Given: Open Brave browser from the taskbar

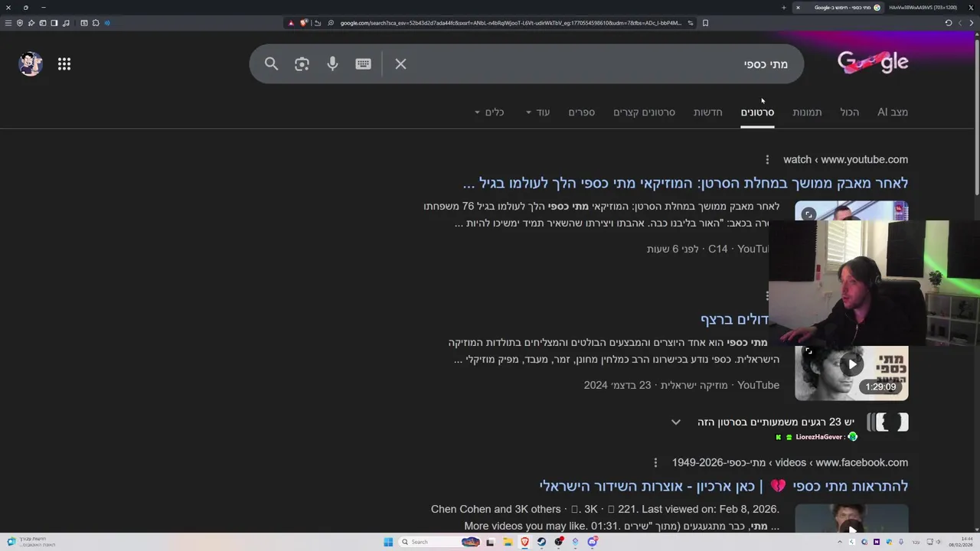Looking at the screenshot, I should [x=524, y=542].
